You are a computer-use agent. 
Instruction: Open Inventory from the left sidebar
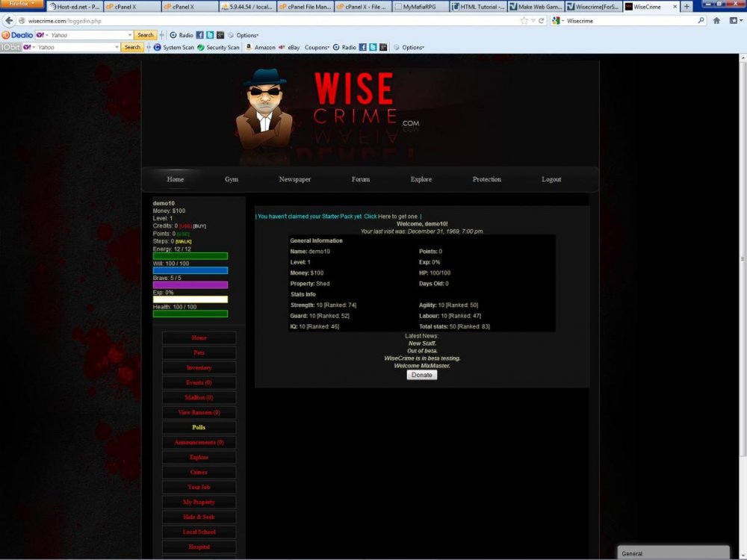click(x=199, y=368)
